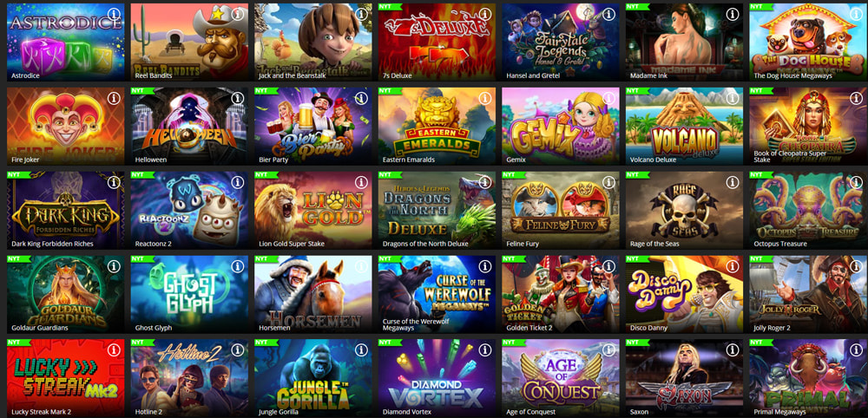The height and width of the screenshot is (418, 868).
Task: Open info icon on Madame Ink tile
Action: 733,14
